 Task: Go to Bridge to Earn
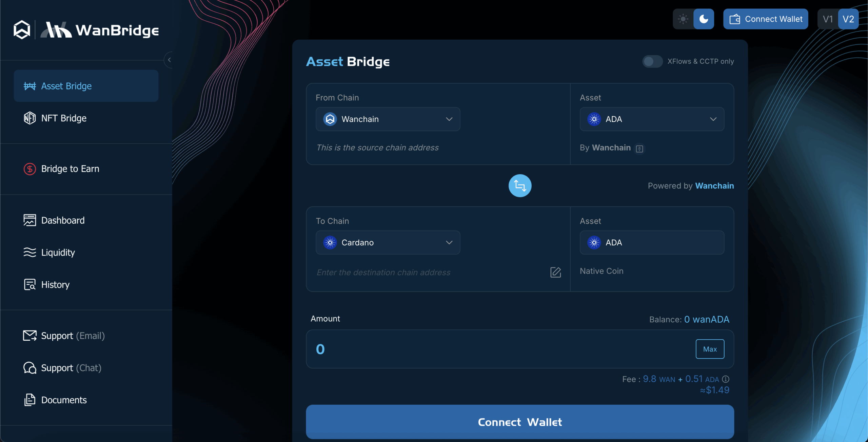(x=70, y=168)
